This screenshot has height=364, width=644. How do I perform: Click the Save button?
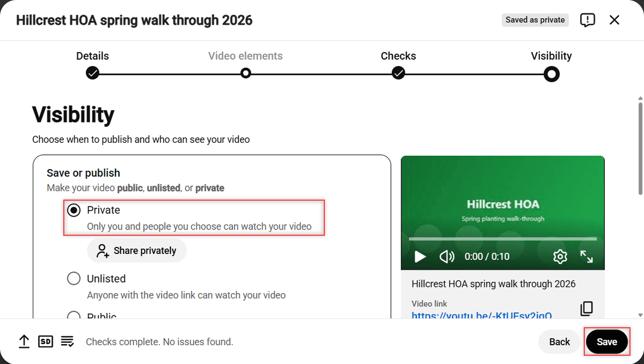coord(607,342)
